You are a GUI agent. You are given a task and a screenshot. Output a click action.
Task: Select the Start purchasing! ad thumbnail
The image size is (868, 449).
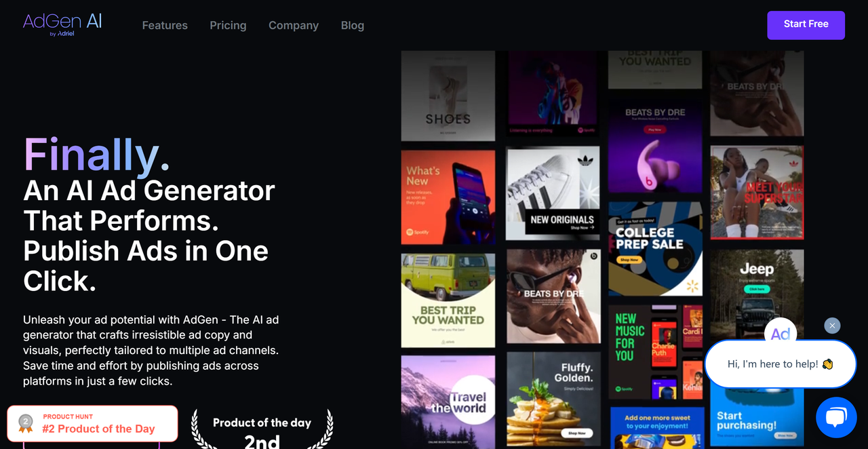pyautogui.click(x=757, y=418)
